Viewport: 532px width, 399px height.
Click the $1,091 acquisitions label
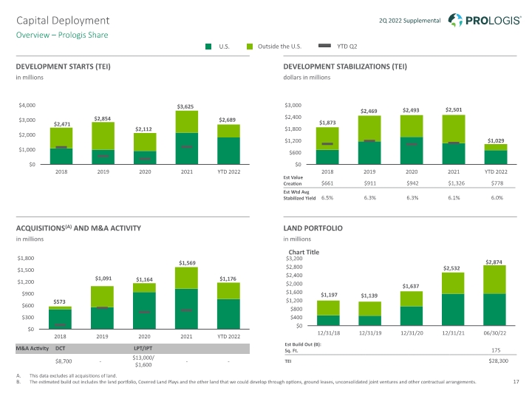(x=103, y=279)
